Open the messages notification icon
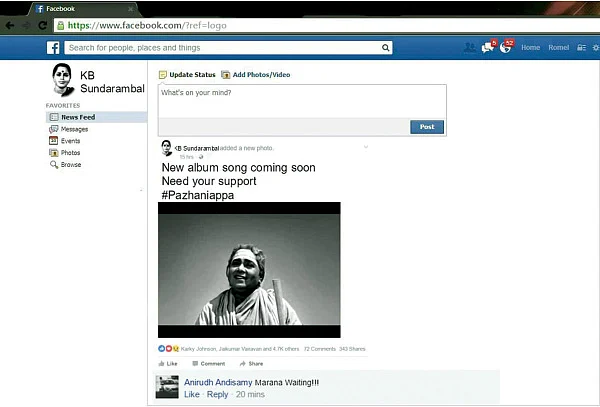The width and height of the screenshot is (600, 407). pos(488,47)
